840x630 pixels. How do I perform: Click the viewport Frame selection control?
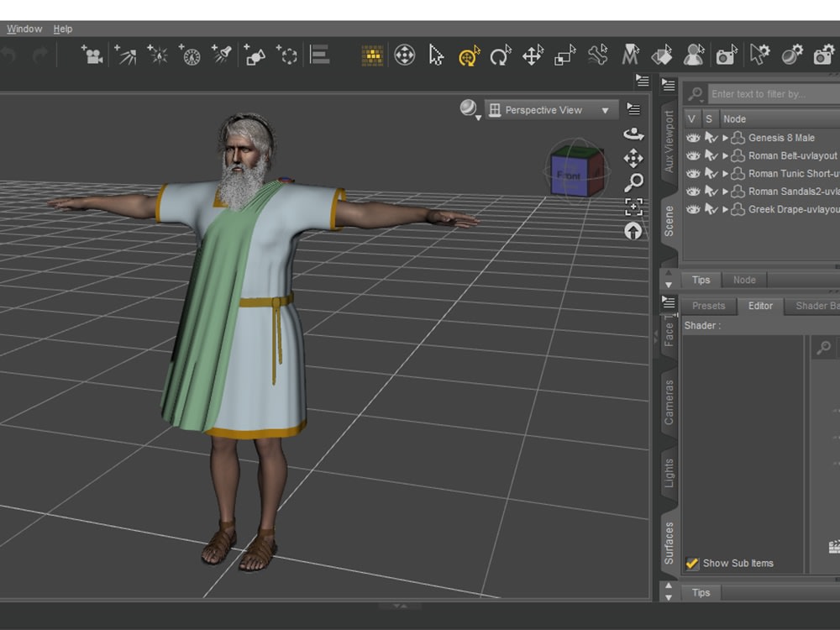633,207
